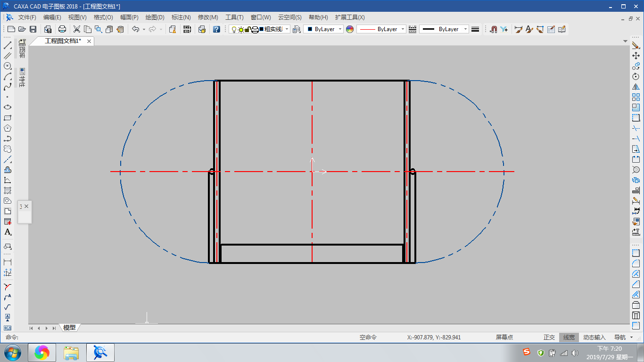Select the Hatch tool

click(x=8, y=190)
